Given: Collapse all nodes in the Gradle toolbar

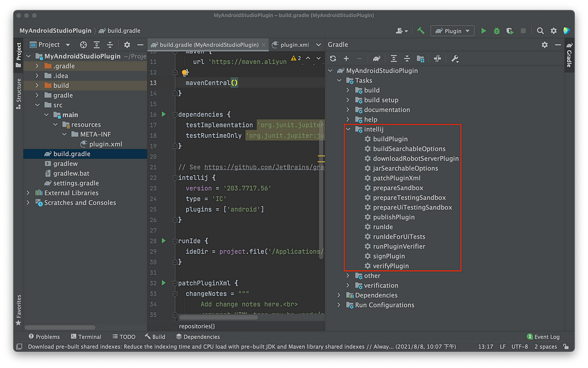Looking at the screenshot, I should click(x=407, y=59).
